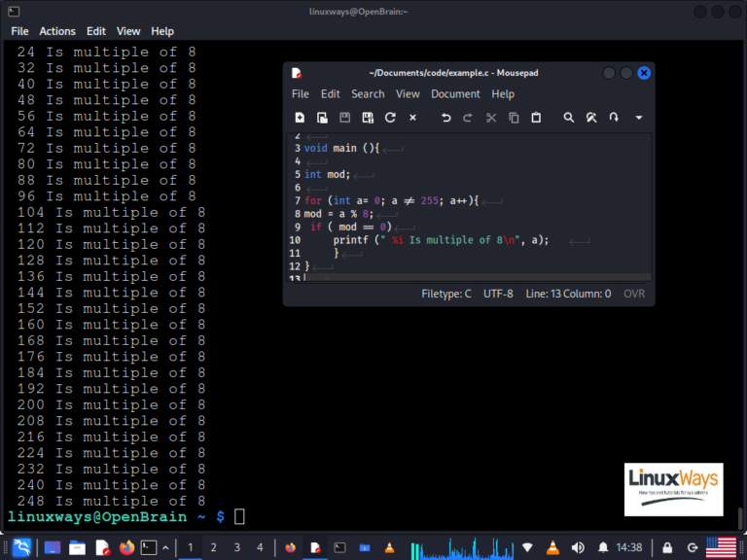This screenshot has width=747, height=560.
Task: Click the 'int mod;' code line
Action: click(327, 174)
